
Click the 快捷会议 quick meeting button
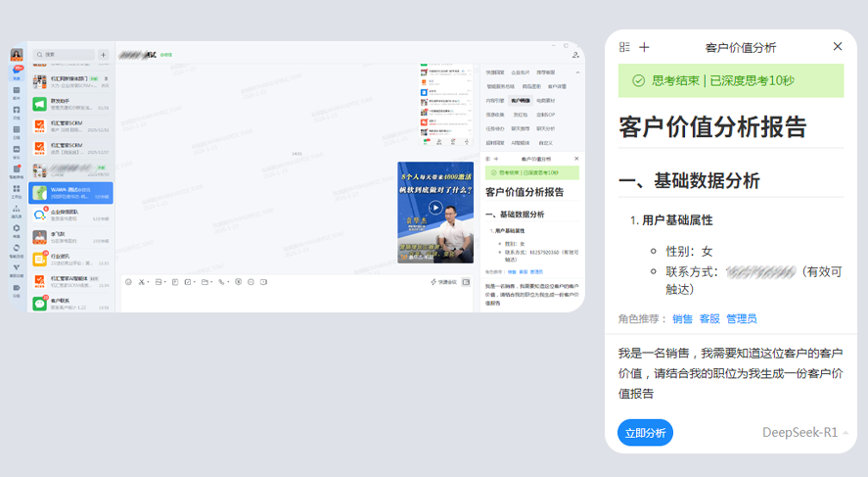pyautogui.click(x=443, y=282)
